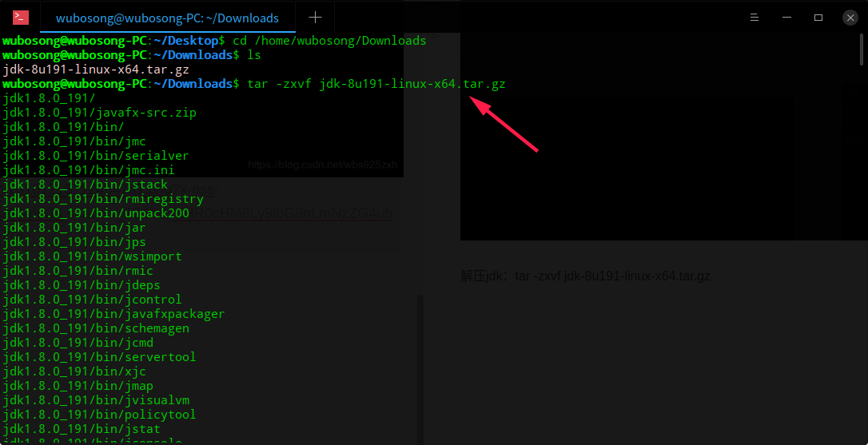Click 'jdk1.8.0_191/javafx-src.zip' output line
The width and height of the screenshot is (868, 445).
pyautogui.click(x=100, y=113)
